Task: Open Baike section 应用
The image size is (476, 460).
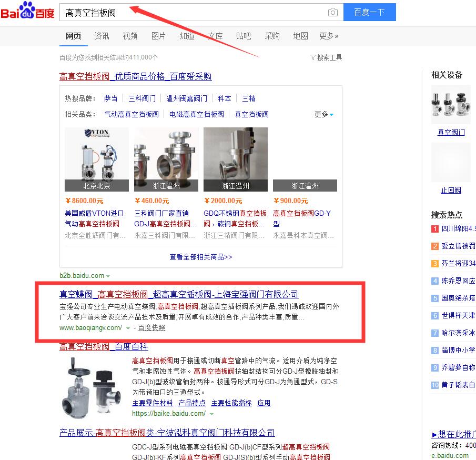Action: coord(264,403)
